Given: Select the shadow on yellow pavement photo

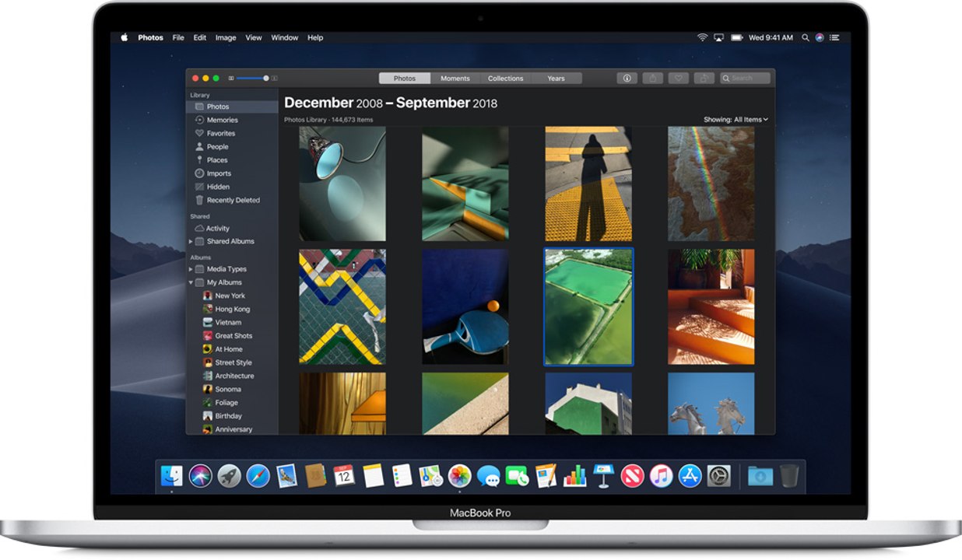Looking at the screenshot, I should (588, 184).
